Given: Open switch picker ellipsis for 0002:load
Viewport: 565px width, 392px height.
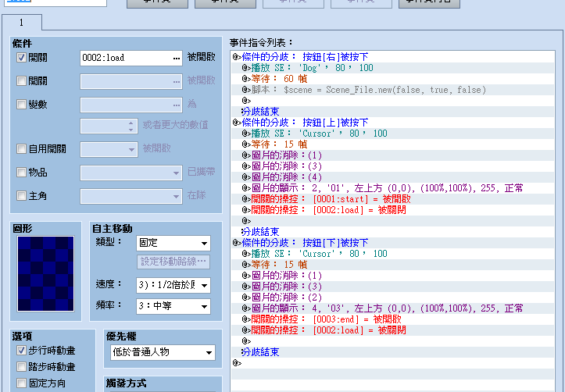Looking at the screenshot, I should pyautogui.click(x=176, y=58).
